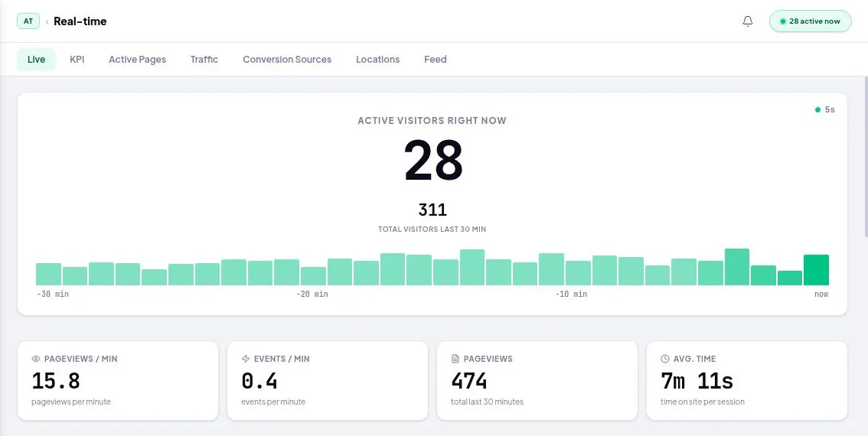Click 'time on site per session' caption
The height and width of the screenshot is (436, 868).
coord(703,402)
